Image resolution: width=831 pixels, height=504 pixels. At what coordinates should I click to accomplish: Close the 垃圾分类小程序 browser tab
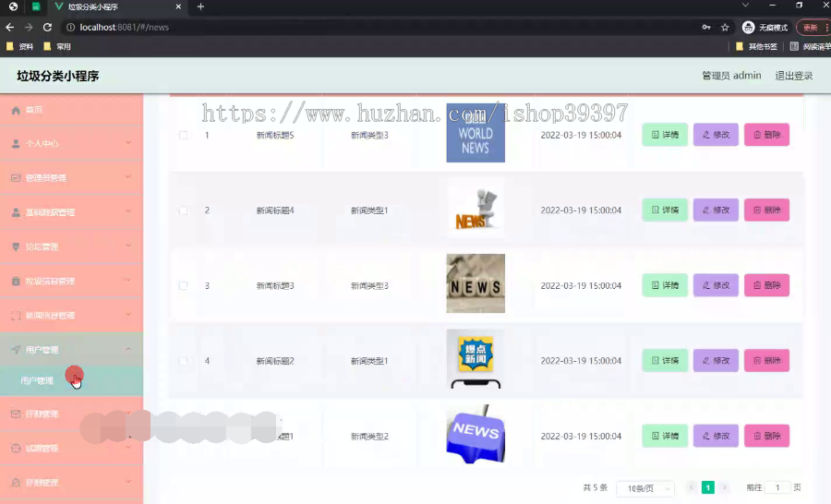coord(178,6)
